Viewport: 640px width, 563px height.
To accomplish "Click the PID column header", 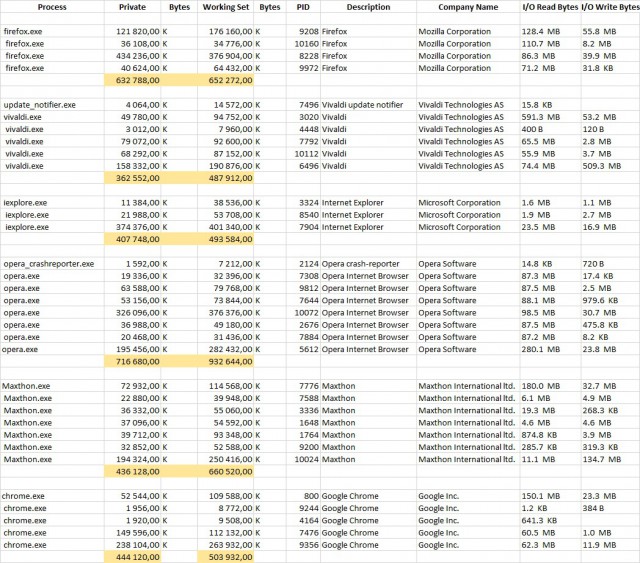I will pos(303,7).
